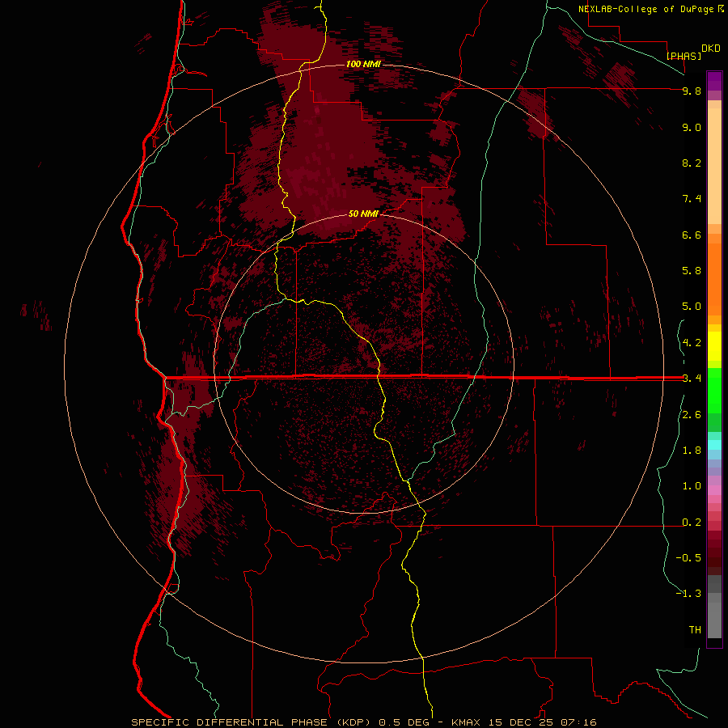
Task: Click the 8.2 value on the color scale
Action: click(692, 163)
